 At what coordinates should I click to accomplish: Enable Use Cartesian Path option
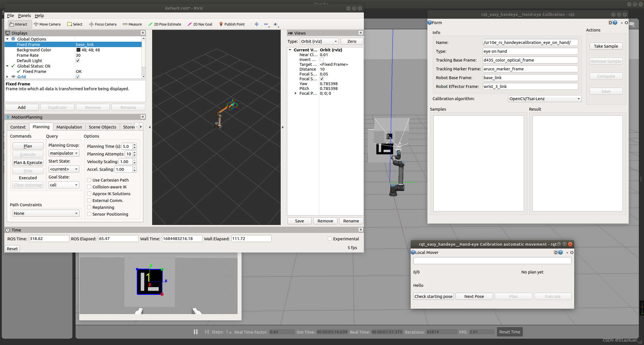89,180
